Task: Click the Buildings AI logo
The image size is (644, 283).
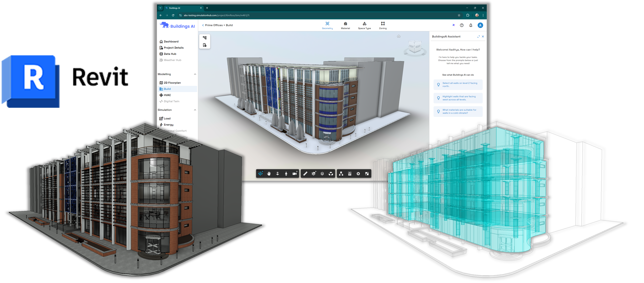Action: 177,25
